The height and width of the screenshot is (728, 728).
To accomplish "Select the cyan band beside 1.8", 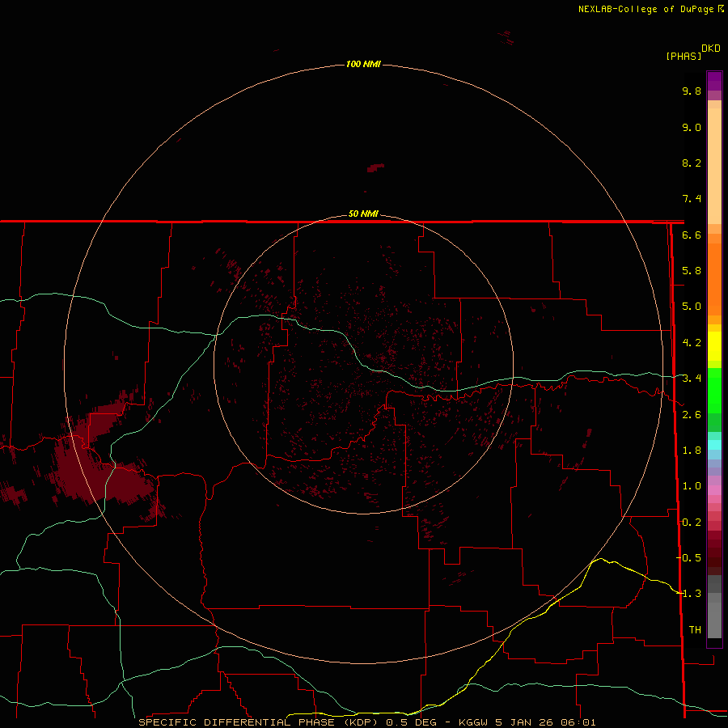I will pos(714,445).
